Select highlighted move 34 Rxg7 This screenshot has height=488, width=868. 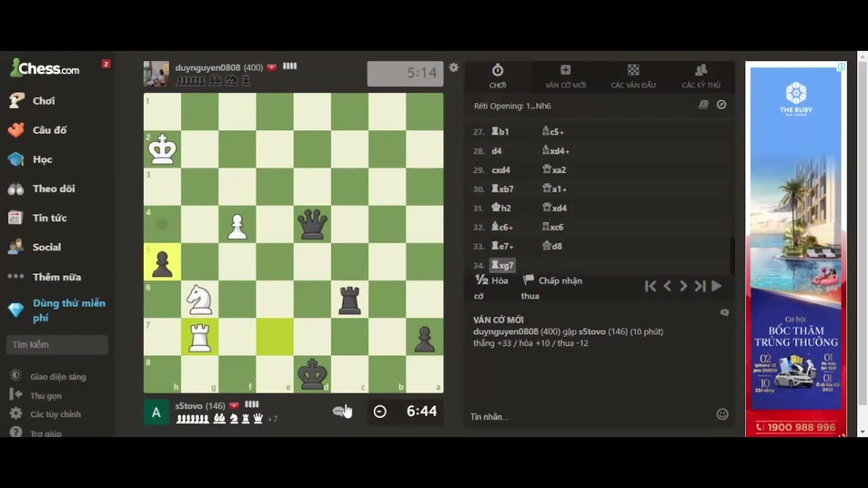point(502,265)
